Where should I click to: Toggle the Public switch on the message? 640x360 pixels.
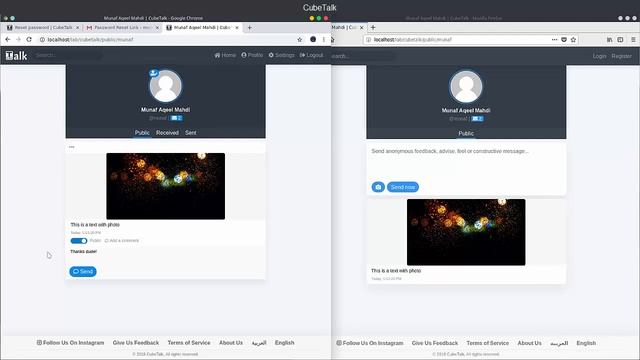(79, 241)
